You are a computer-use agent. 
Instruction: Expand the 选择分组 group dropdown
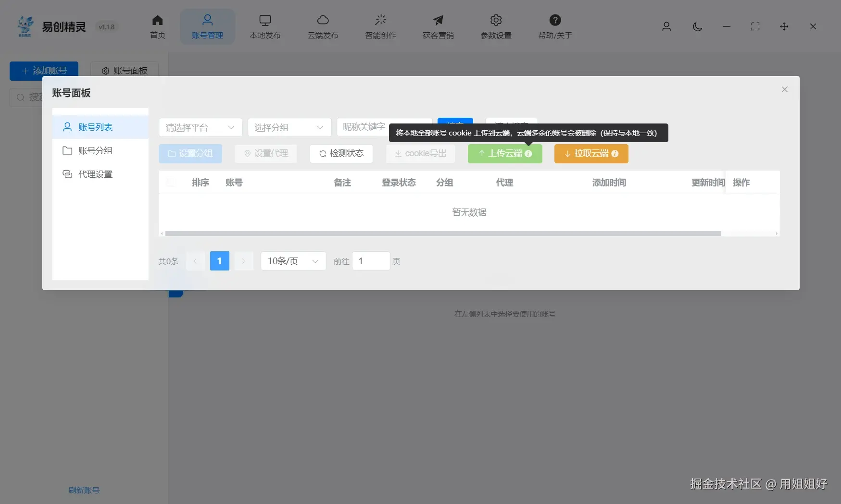pos(289,127)
